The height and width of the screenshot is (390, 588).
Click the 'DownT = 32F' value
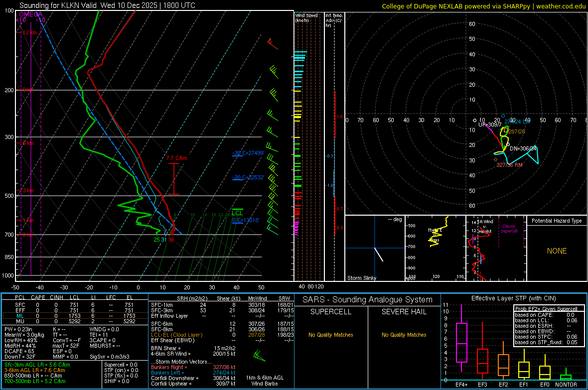click(20, 357)
